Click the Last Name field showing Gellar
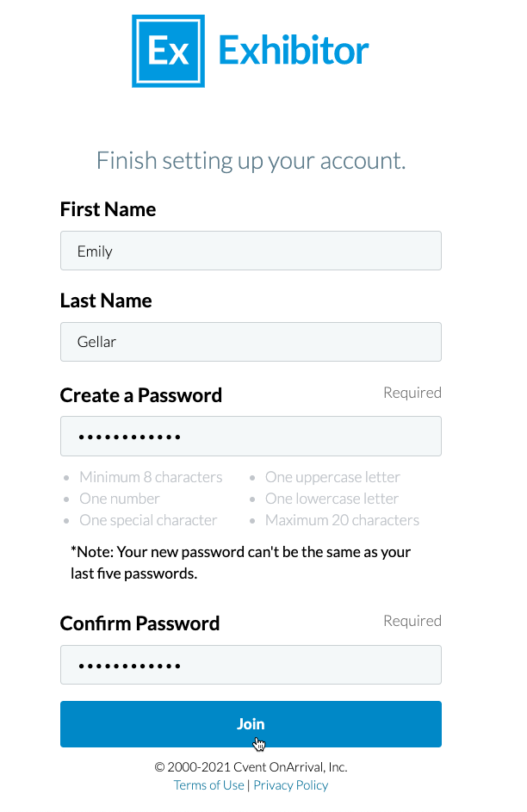Screen dimensions: 527x812 [x=251, y=341]
